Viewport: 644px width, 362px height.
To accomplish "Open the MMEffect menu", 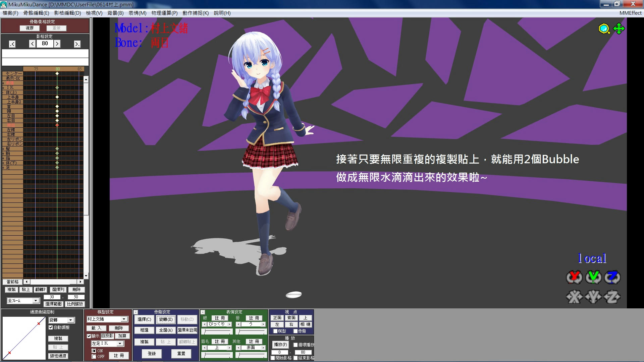I will (630, 13).
